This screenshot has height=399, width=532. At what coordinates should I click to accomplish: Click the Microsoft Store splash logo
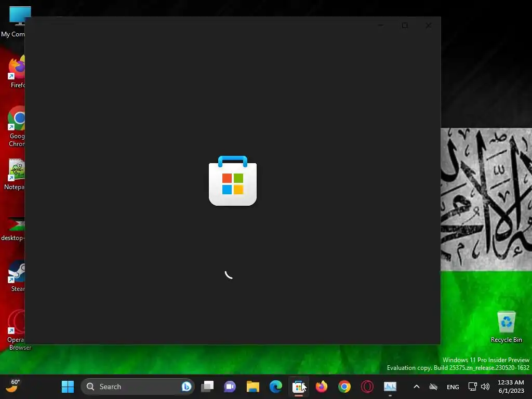point(233,180)
